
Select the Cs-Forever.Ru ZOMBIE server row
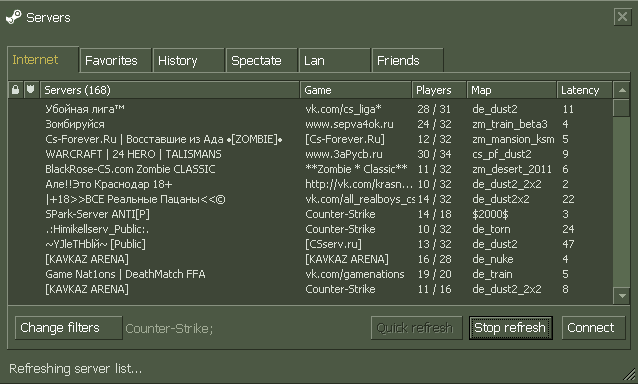tap(310, 139)
